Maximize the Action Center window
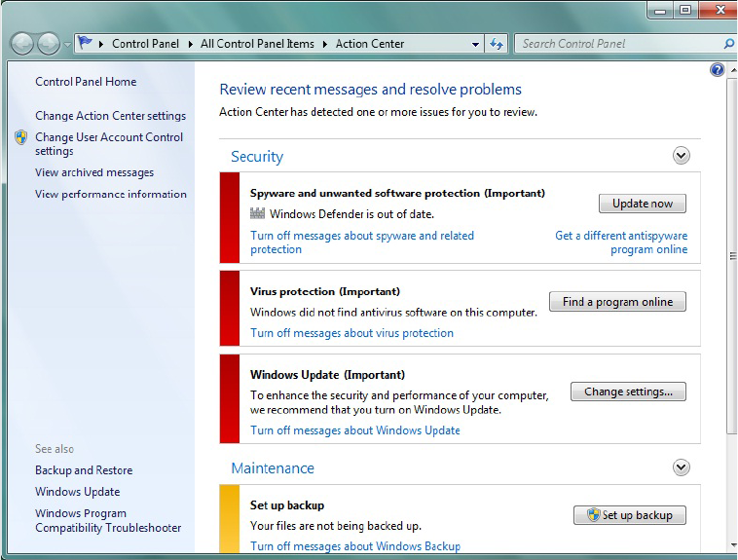Image resolution: width=738 pixels, height=560 pixels. [685, 10]
